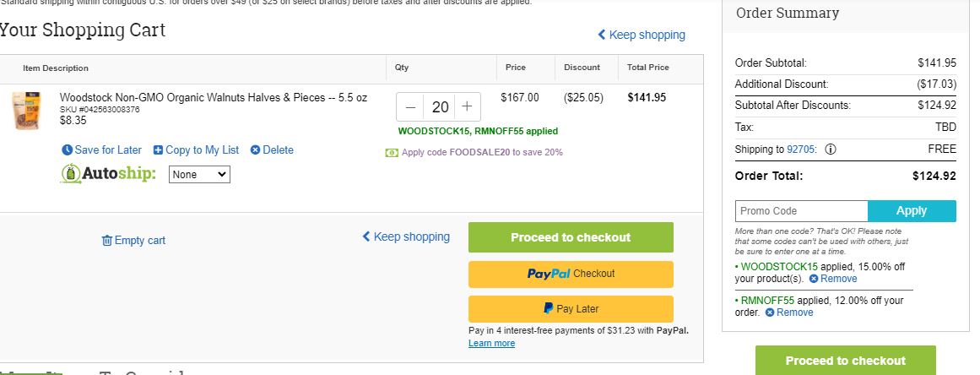
Task: Click the Empty cart trash icon
Action: click(107, 241)
